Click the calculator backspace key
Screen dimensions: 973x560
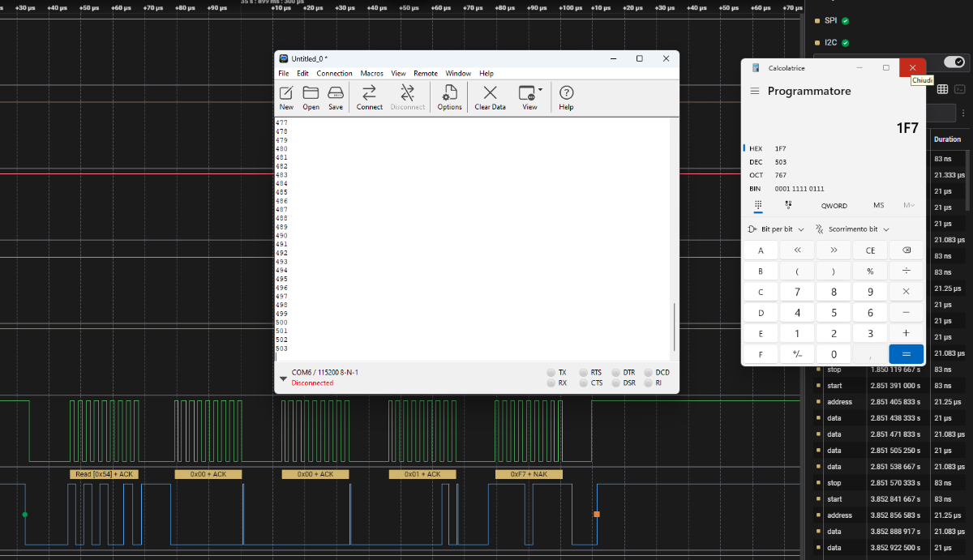[907, 250]
